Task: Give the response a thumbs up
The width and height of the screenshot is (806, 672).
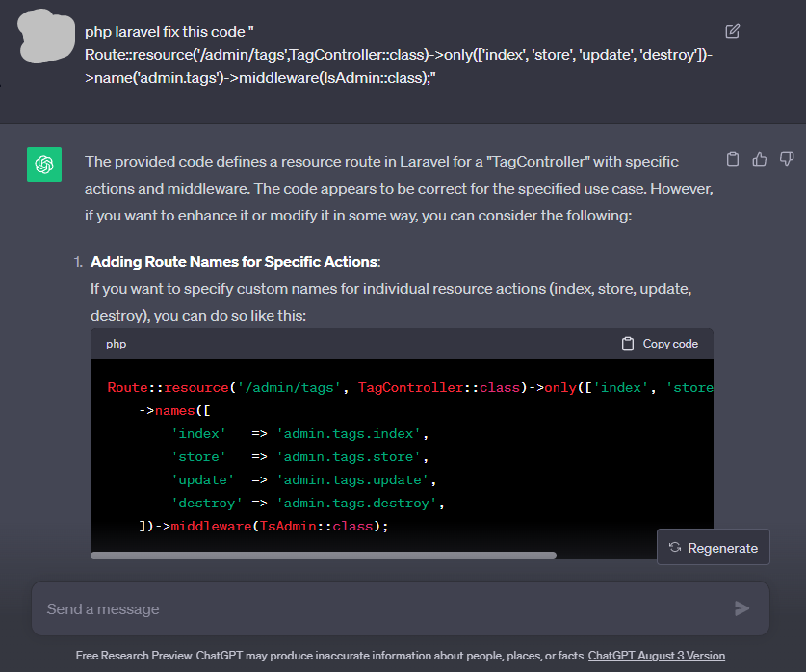Action: point(759,159)
